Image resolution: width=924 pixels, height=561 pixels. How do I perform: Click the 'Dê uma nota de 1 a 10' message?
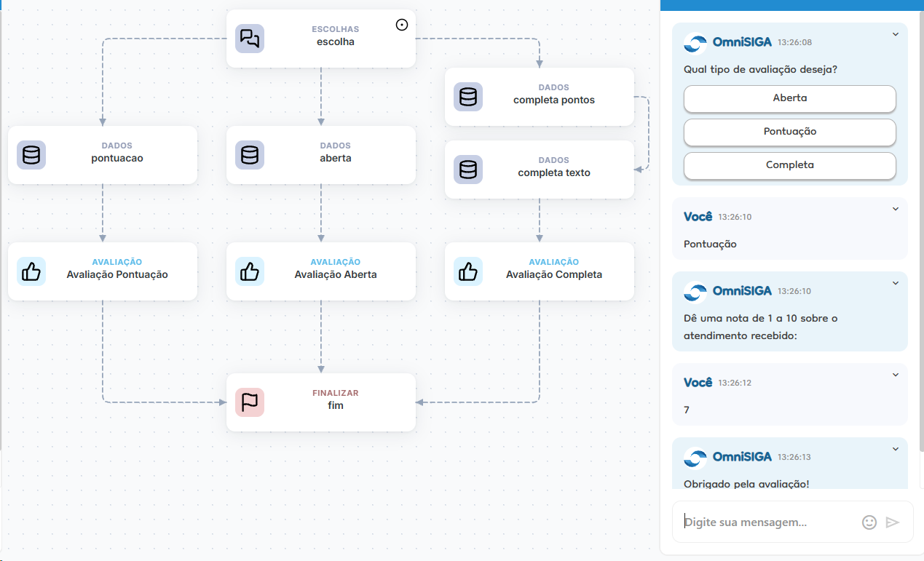click(761, 327)
